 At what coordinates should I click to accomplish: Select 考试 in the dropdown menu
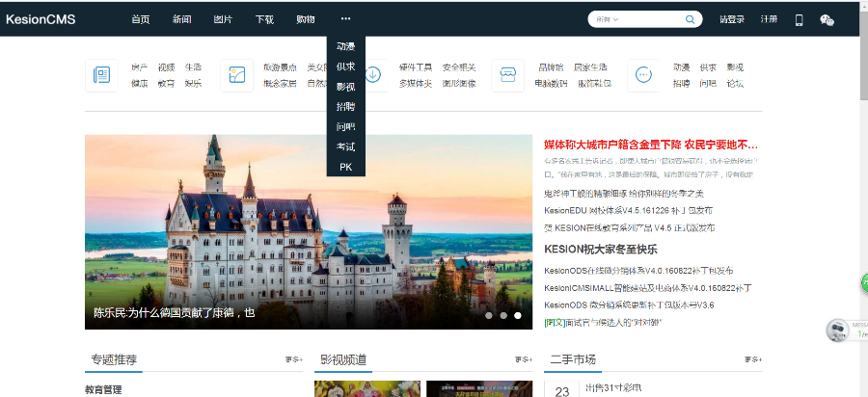[x=345, y=146]
